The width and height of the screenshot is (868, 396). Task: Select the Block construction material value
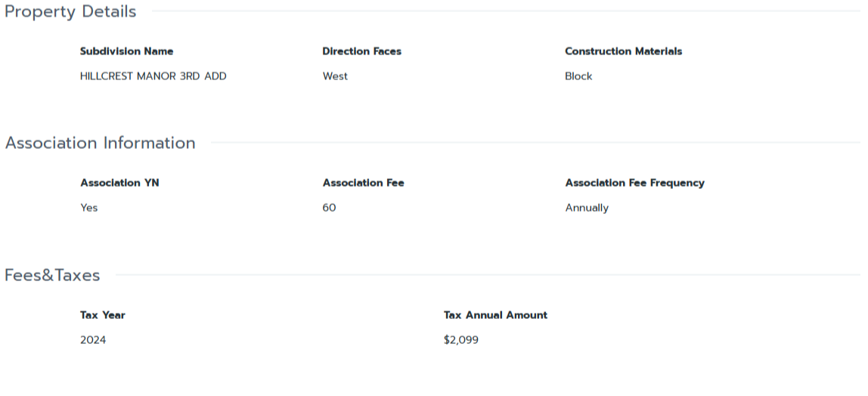578,76
